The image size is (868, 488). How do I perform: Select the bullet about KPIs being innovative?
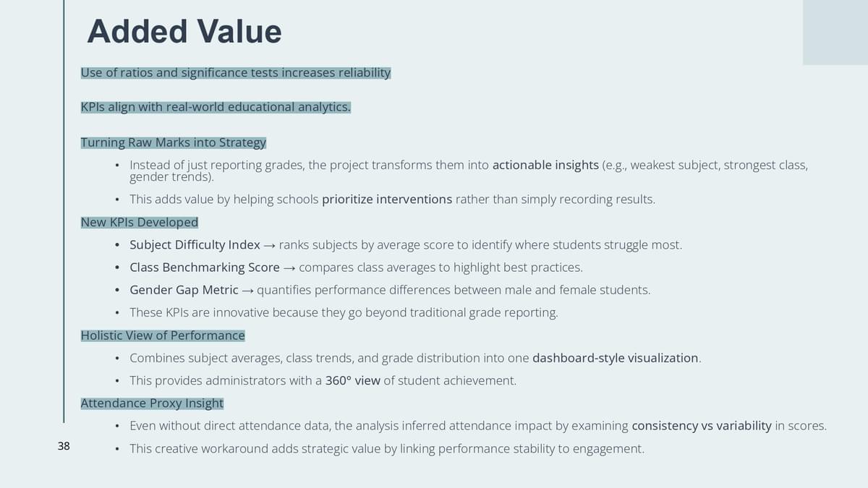click(x=344, y=313)
